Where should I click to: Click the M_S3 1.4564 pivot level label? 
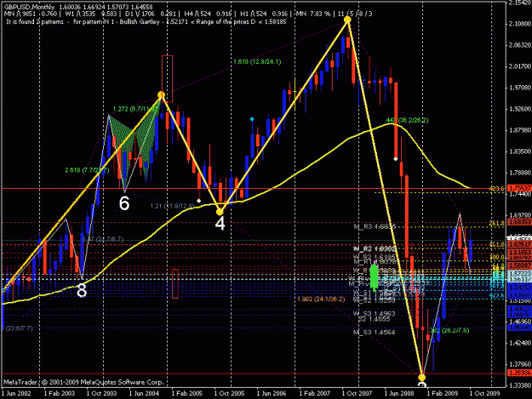click(374, 333)
